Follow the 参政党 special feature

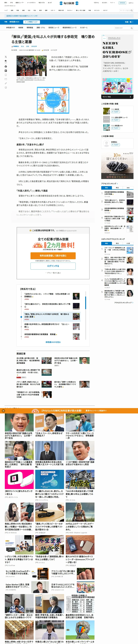115,112
